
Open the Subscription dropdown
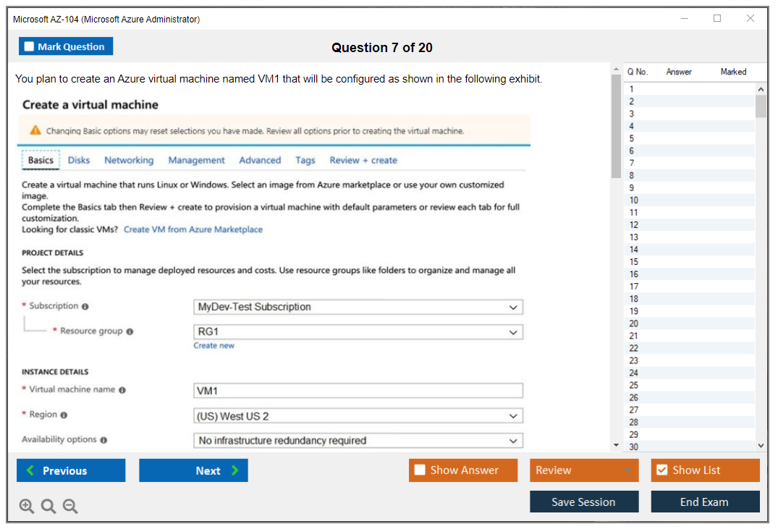coord(358,307)
